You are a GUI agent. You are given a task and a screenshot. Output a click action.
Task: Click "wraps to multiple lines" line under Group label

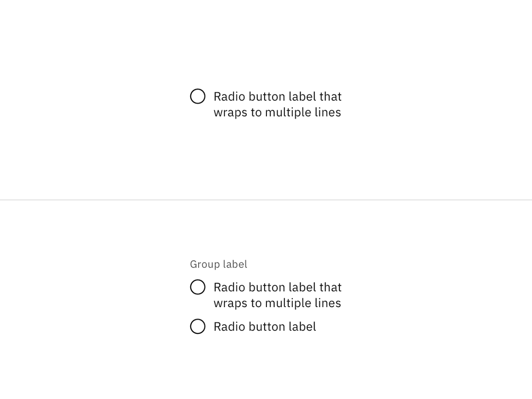click(277, 303)
